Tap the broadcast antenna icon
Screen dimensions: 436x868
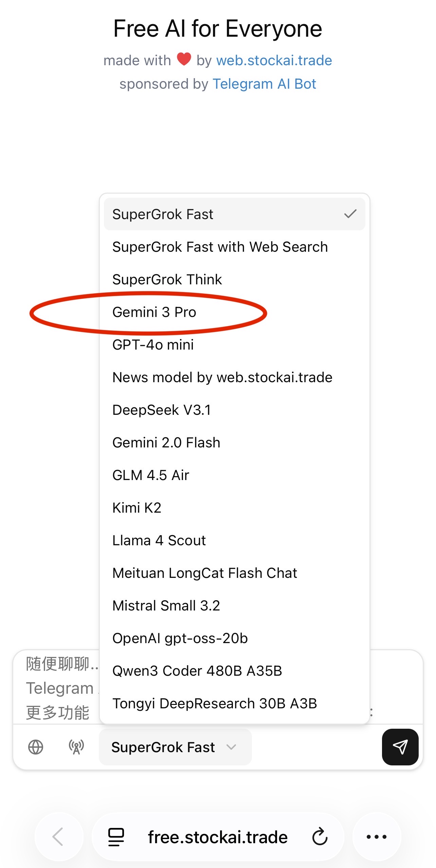point(76,747)
